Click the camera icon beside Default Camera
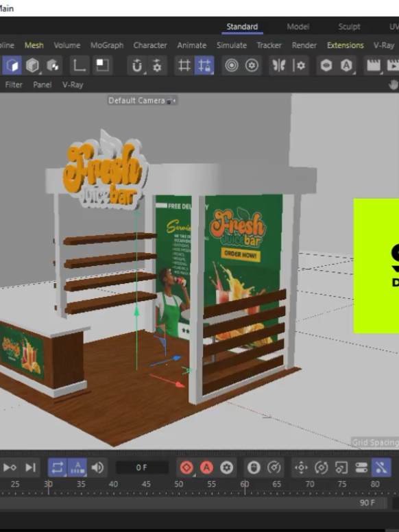Screen dimensions: 399x532 [x=171, y=101]
